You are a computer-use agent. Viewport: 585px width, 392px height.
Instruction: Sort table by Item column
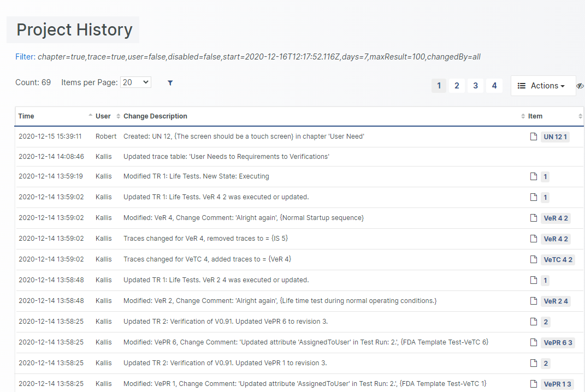pos(535,116)
